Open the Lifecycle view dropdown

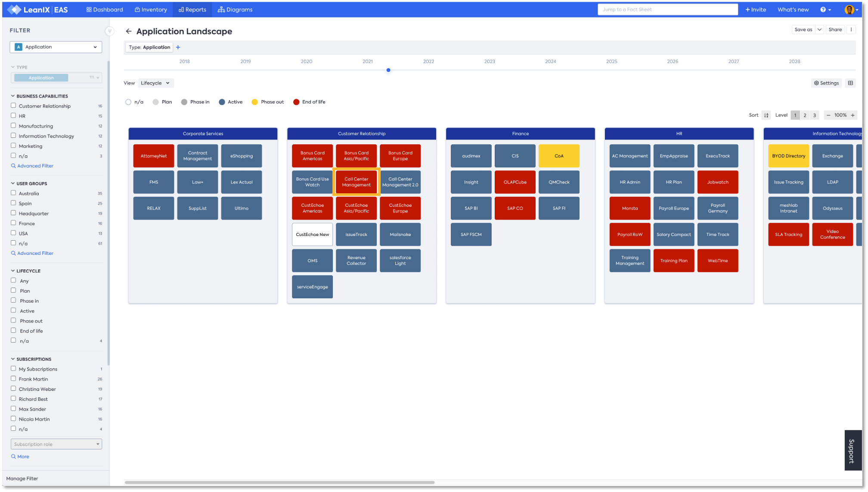(x=155, y=83)
